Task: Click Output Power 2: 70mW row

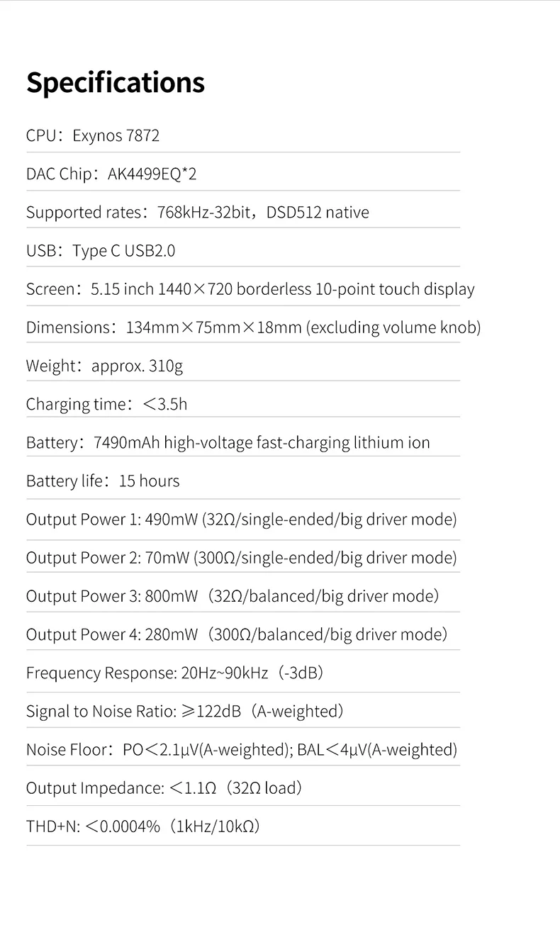Action: 242,558
